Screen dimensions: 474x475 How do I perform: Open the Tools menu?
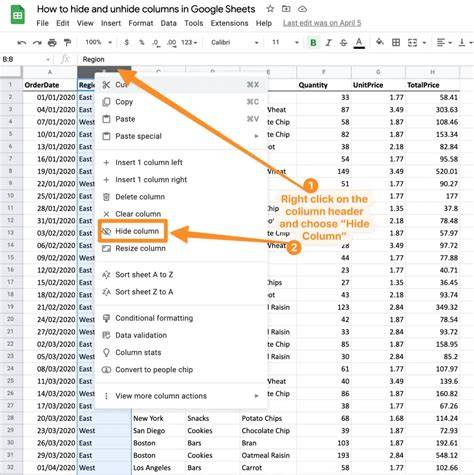194,23
